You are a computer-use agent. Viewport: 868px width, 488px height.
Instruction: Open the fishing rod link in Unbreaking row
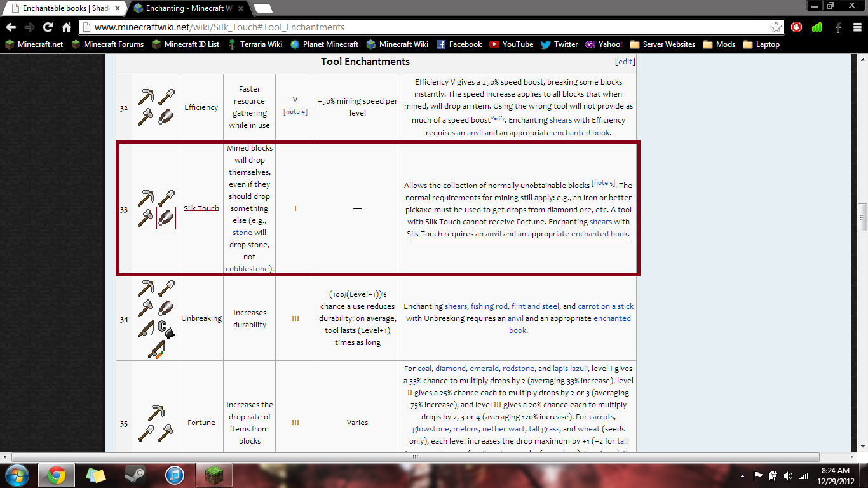pyautogui.click(x=489, y=306)
